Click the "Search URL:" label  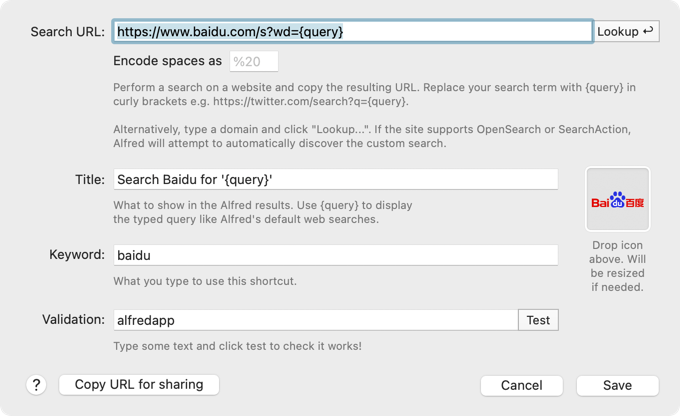[x=67, y=31]
